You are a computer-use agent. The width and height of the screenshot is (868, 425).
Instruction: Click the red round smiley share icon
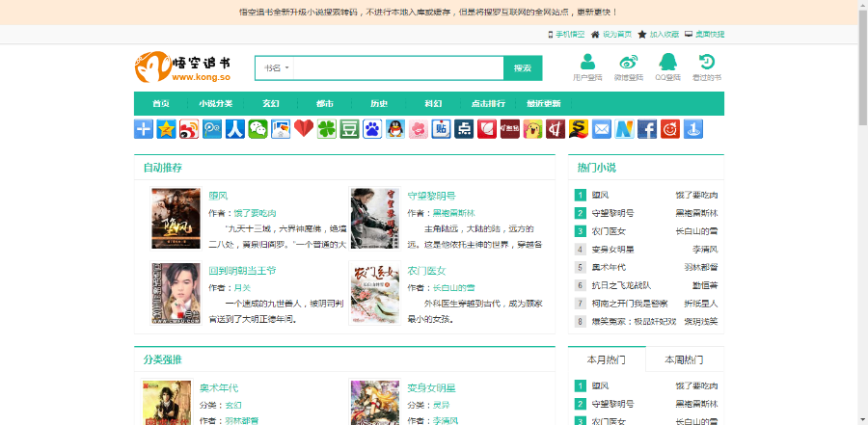(x=670, y=129)
